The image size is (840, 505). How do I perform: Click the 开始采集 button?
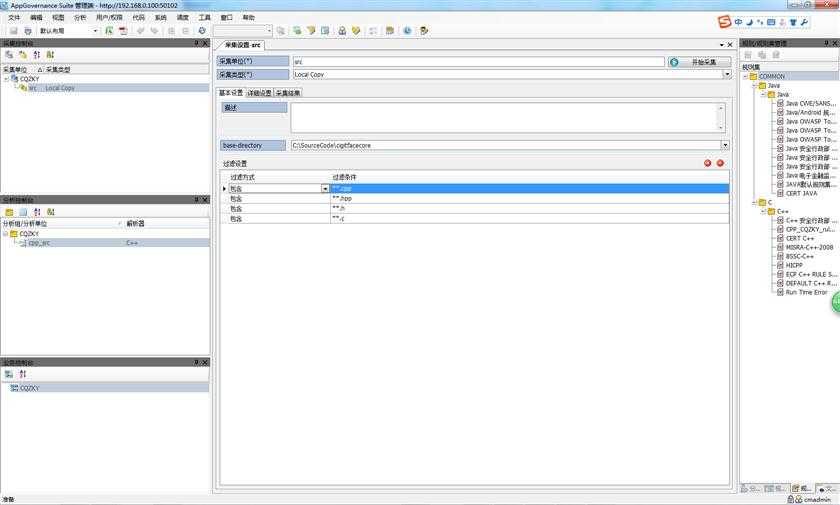(699, 62)
